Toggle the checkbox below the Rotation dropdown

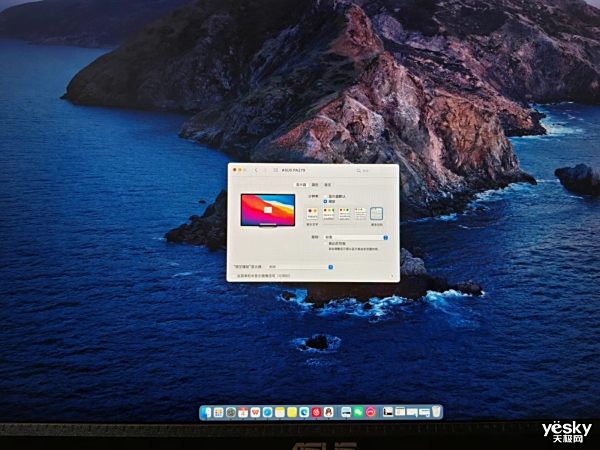(x=326, y=243)
